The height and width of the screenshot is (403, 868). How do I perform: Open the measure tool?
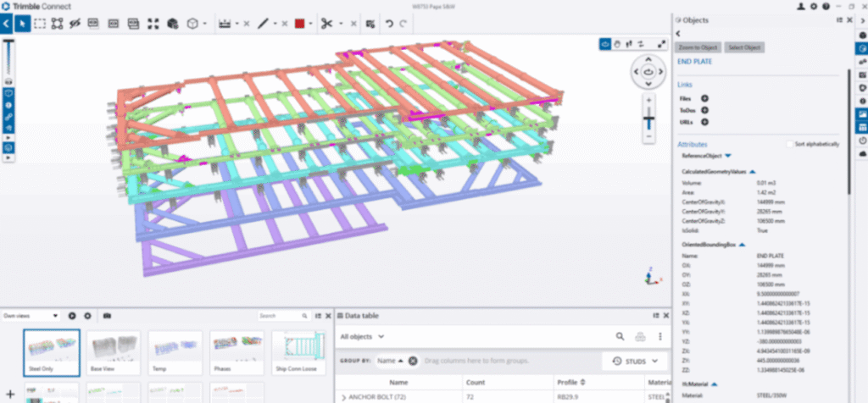[x=224, y=24]
